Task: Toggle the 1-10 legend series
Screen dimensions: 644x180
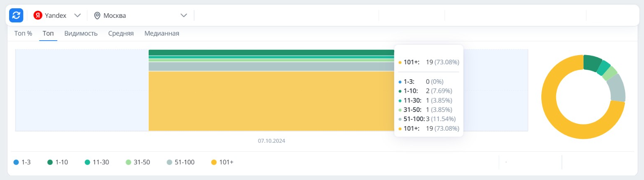Action: coord(57,162)
